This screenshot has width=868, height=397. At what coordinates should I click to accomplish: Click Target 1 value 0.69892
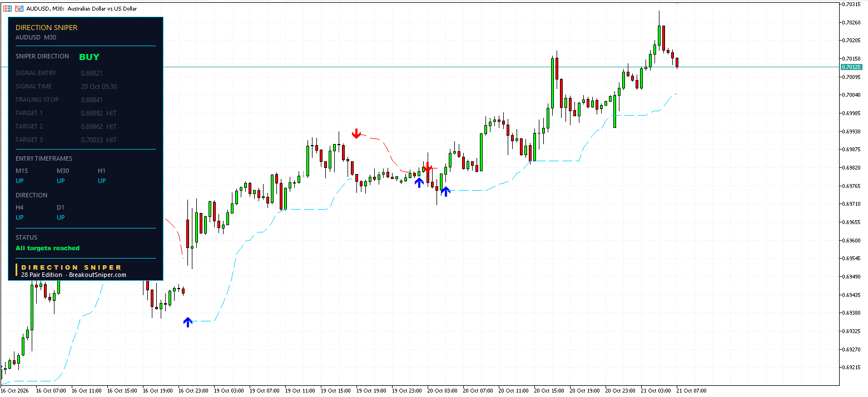92,113
